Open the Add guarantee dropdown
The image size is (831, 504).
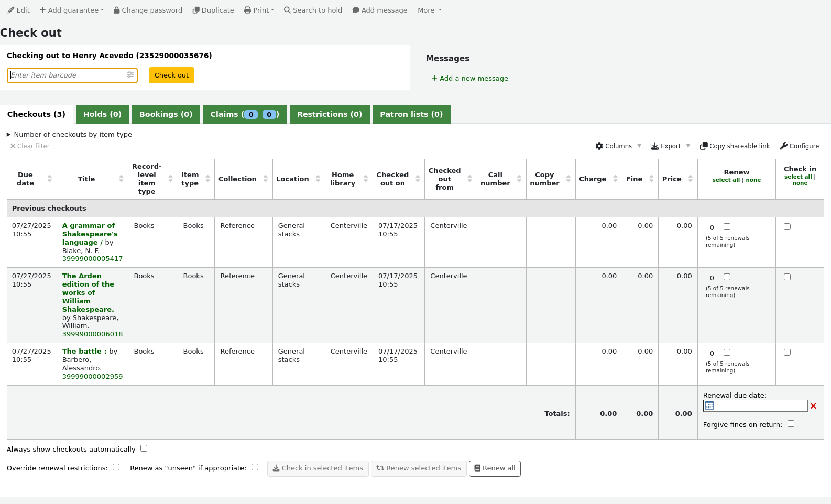(x=72, y=10)
